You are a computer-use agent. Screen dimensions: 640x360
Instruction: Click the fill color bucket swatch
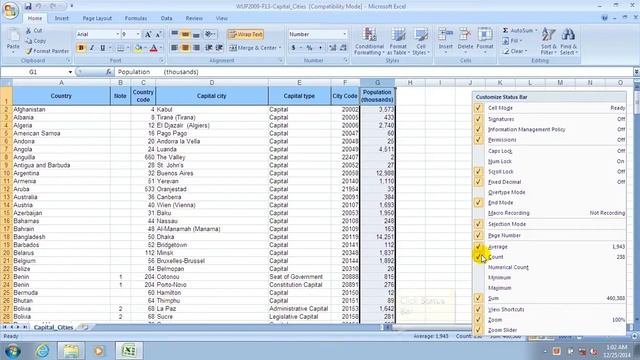[x=138, y=48]
